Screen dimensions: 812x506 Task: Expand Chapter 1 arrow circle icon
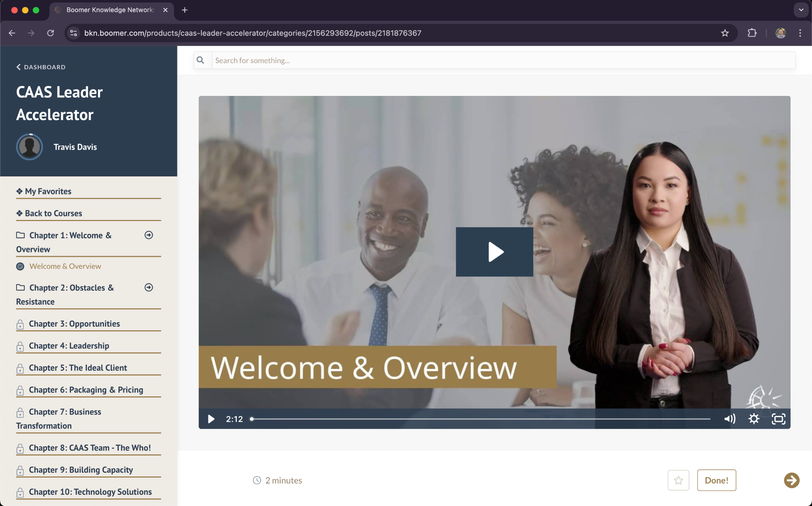tap(149, 235)
